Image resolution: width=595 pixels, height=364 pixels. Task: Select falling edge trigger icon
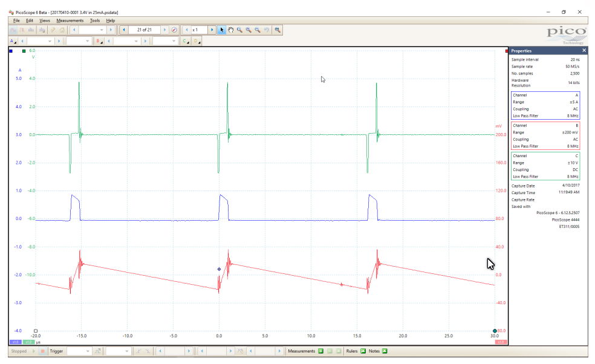click(148, 351)
